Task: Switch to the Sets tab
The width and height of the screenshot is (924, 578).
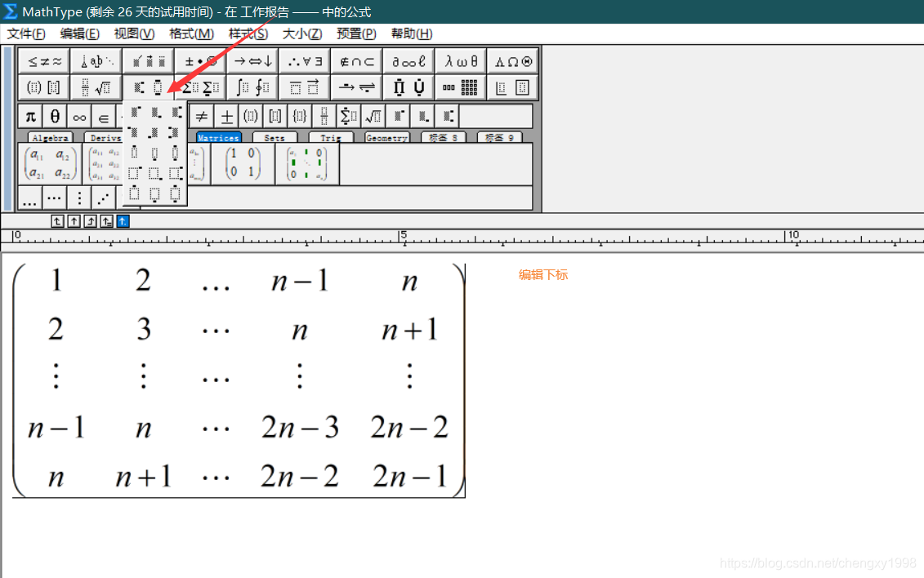Action: pyautogui.click(x=274, y=138)
